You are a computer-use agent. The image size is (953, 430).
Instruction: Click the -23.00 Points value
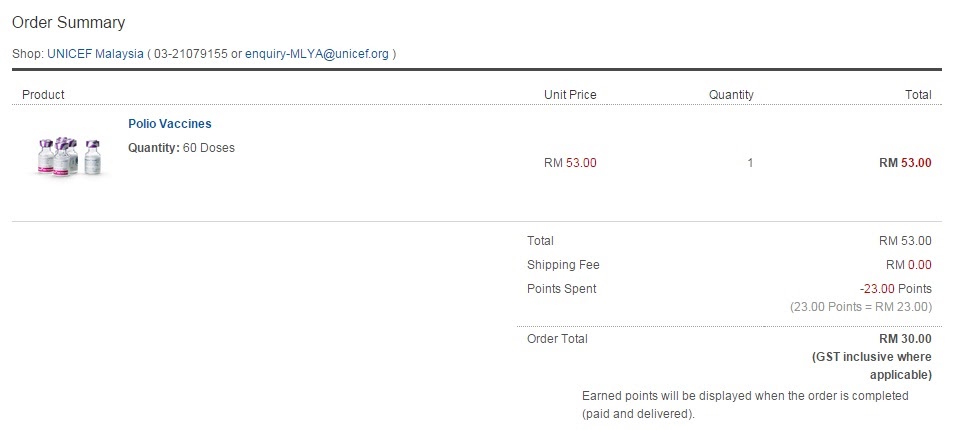(896, 289)
